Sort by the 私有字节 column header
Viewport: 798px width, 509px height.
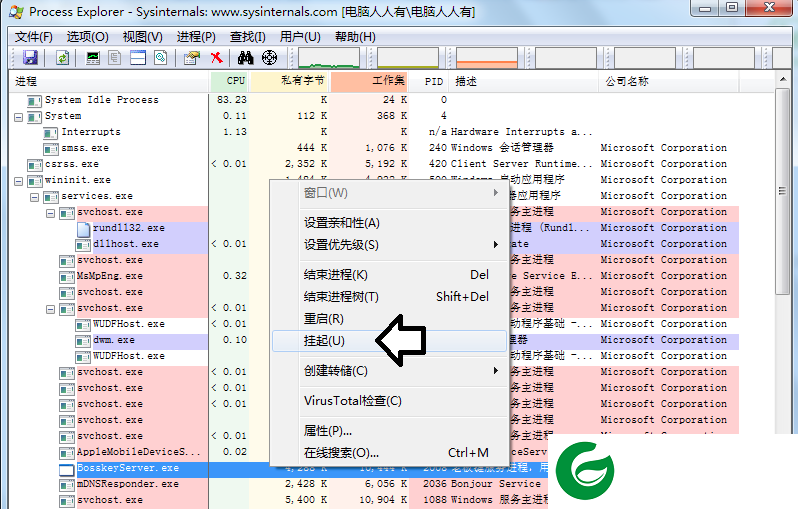290,81
